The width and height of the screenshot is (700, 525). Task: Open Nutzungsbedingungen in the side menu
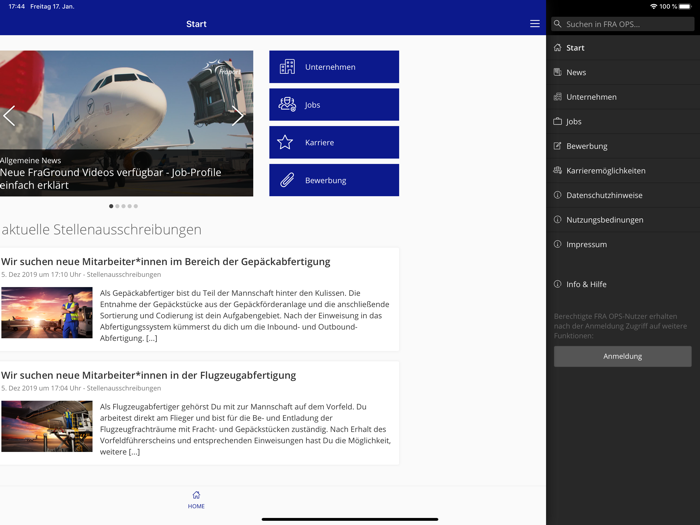623,220
